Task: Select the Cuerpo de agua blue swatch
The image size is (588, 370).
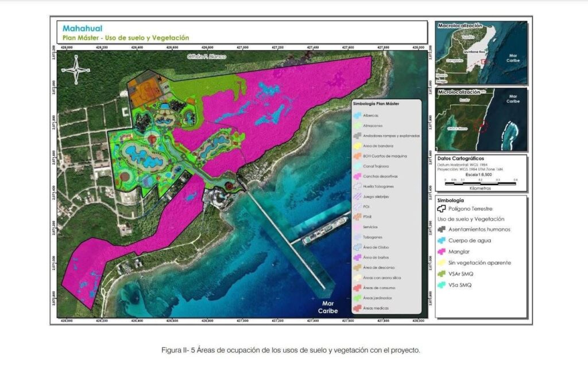Action: 442,240
